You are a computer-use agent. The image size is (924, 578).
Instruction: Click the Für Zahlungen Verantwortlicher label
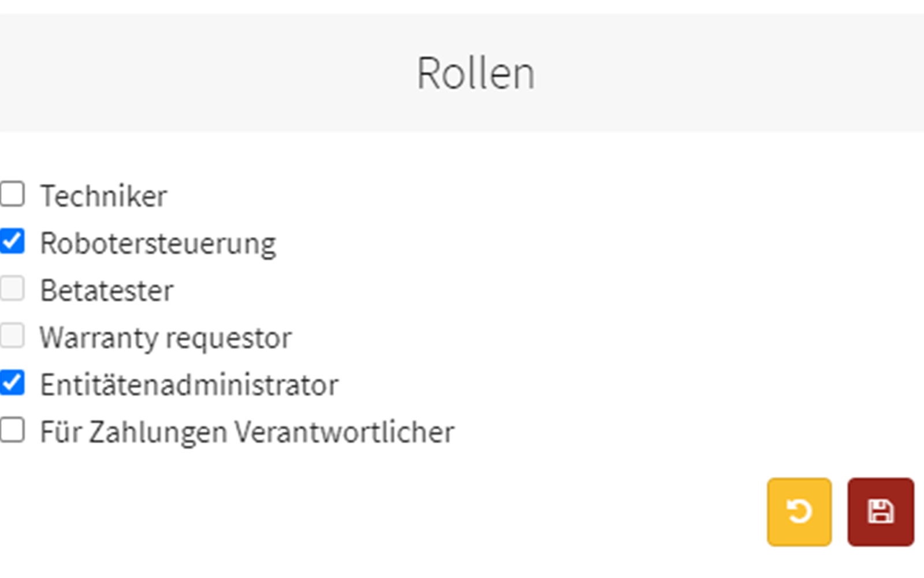click(x=247, y=432)
